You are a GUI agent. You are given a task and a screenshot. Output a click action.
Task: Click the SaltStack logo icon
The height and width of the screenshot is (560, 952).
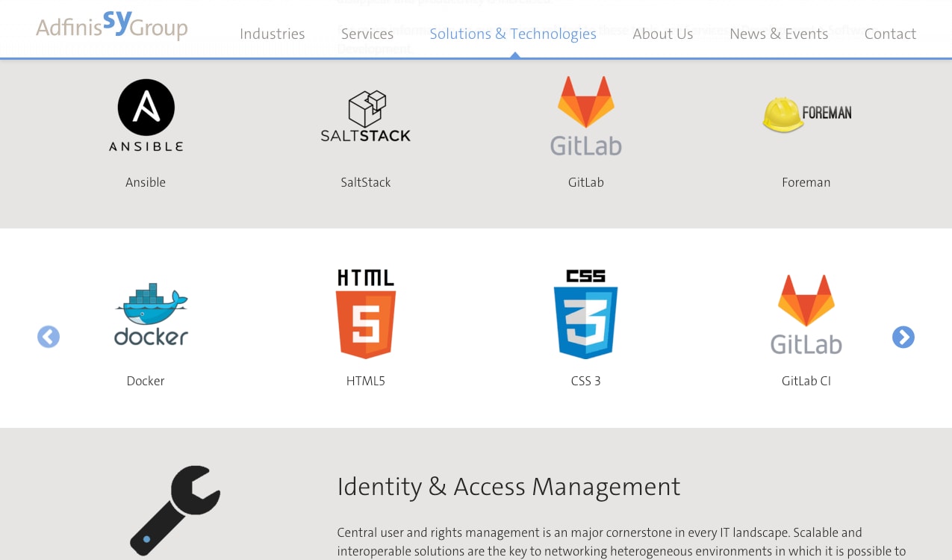tap(366, 116)
